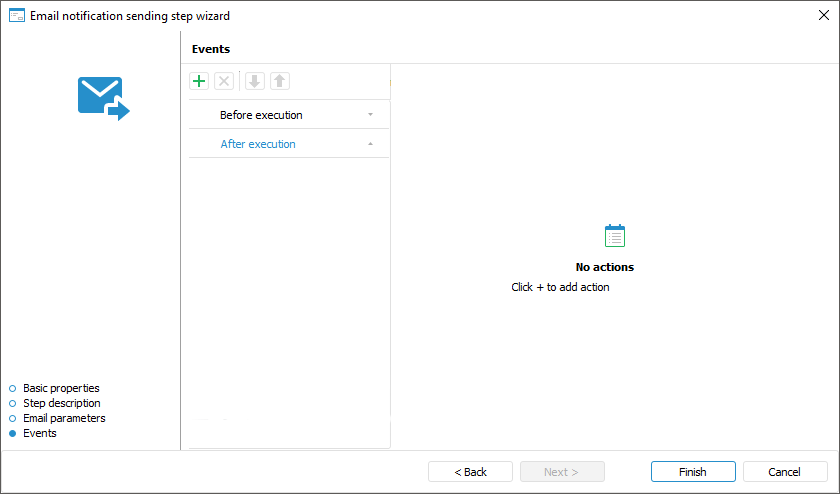
Task: Select the Events wizard step
Action: [x=40, y=433]
